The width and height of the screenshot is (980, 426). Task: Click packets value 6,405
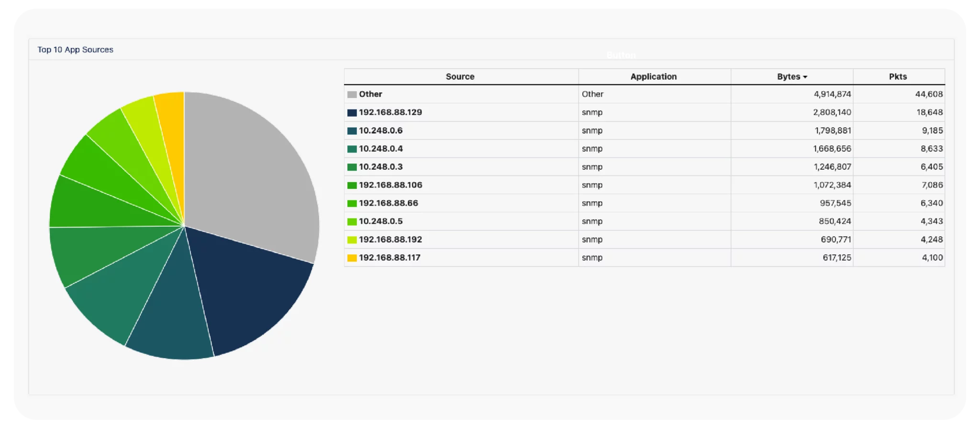pos(932,167)
